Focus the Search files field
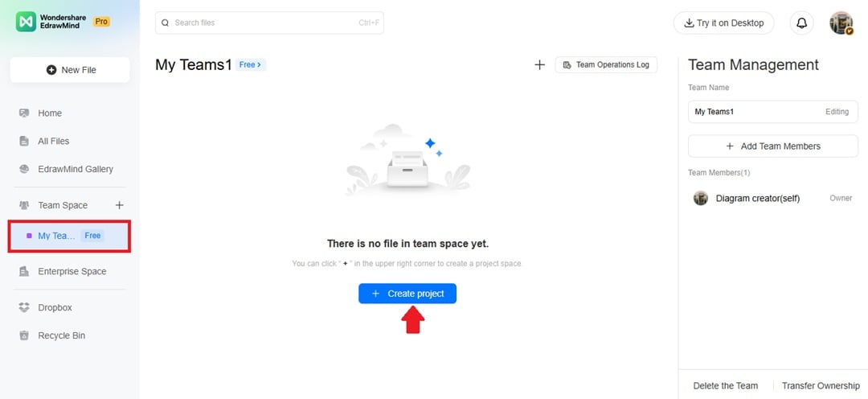The width and height of the screenshot is (868, 399). tap(269, 23)
